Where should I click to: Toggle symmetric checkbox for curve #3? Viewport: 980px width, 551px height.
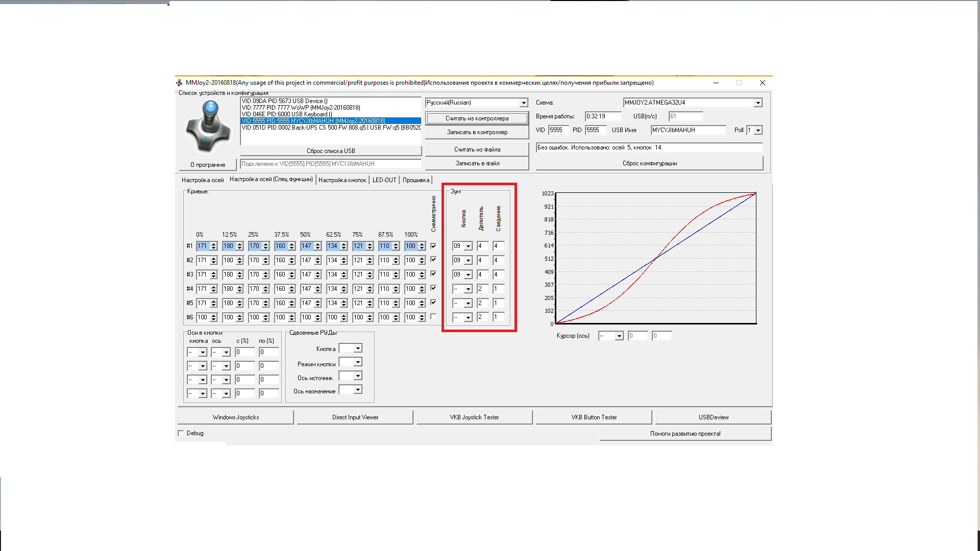(x=433, y=274)
